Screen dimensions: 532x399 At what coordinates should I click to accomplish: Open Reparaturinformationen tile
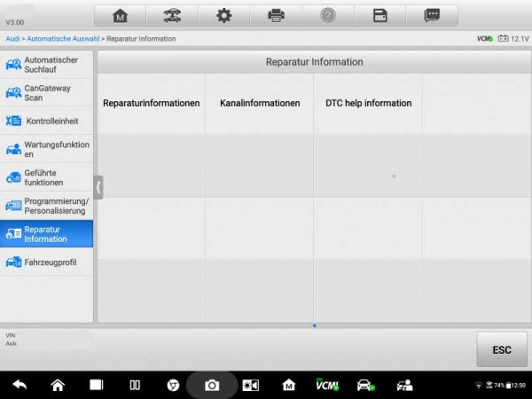pyautogui.click(x=152, y=103)
